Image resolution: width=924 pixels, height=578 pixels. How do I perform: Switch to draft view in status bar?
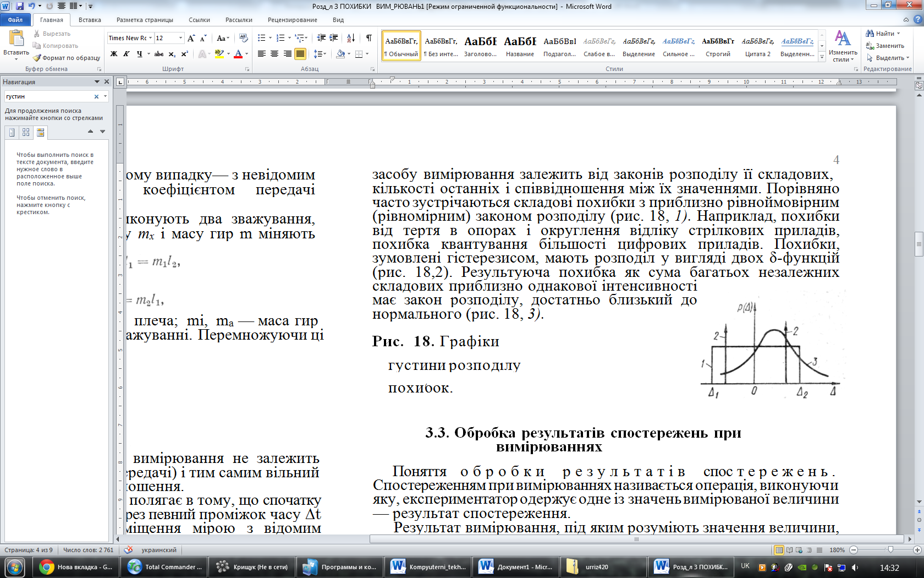(x=820, y=550)
